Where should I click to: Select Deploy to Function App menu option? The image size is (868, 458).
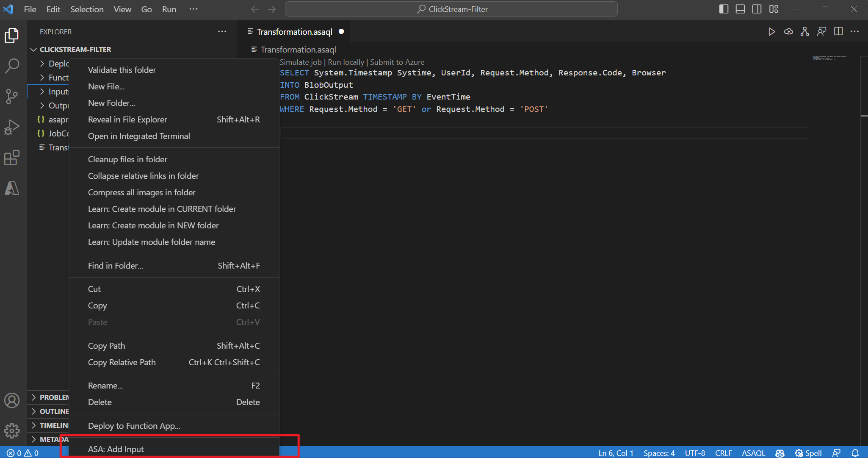click(x=133, y=426)
